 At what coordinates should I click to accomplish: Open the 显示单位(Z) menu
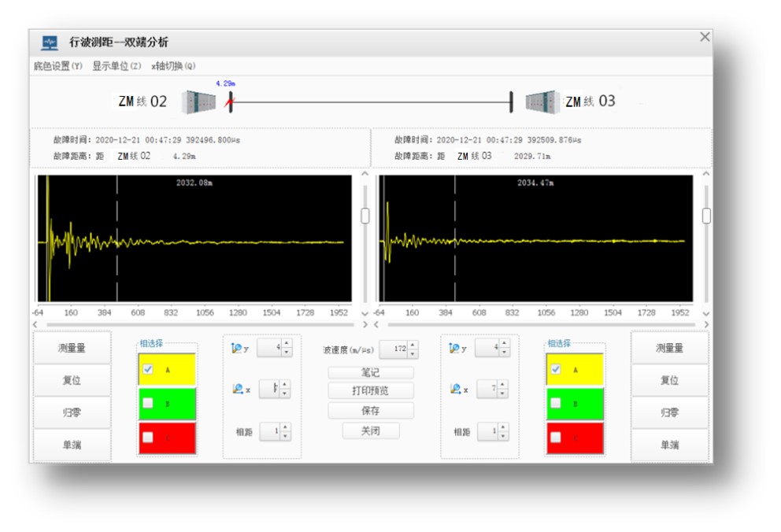pos(117,65)
